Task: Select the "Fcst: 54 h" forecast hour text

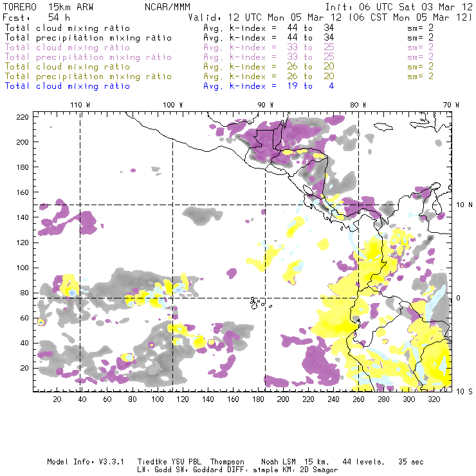Action: [x=36, y=17]
